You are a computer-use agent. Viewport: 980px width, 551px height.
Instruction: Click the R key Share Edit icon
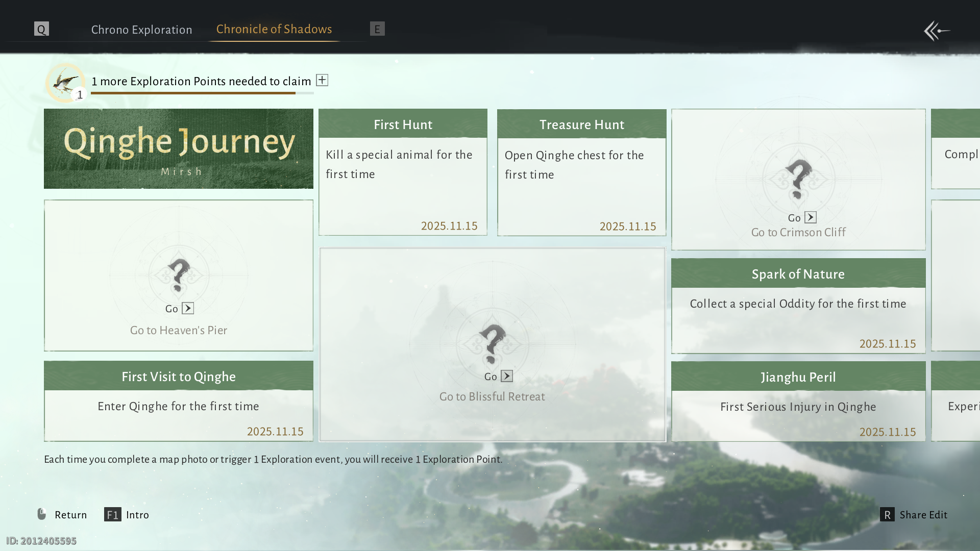coord(887,515)
